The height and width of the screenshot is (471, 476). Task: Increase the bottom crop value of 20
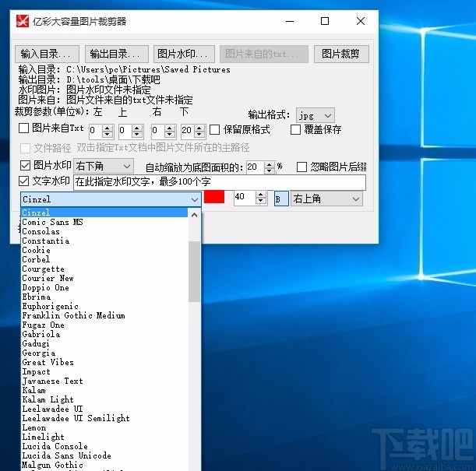click(199, 128)
